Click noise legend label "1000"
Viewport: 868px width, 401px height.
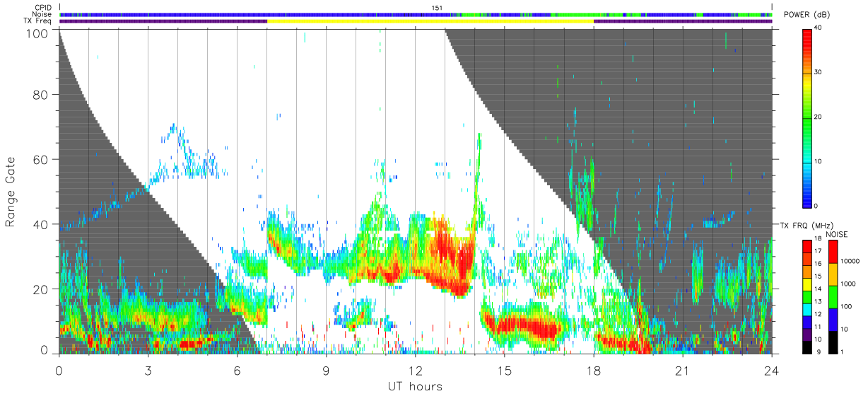(849, 284)
